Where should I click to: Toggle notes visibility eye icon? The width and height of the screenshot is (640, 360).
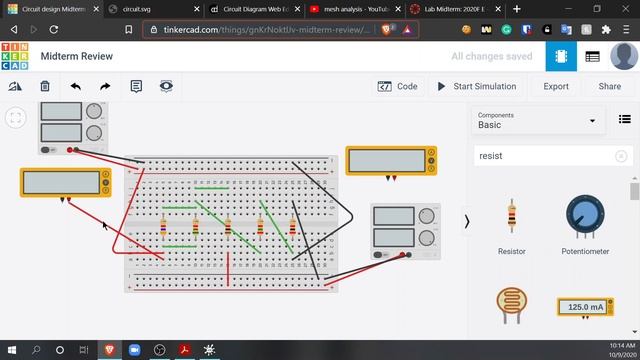(166, 86)
